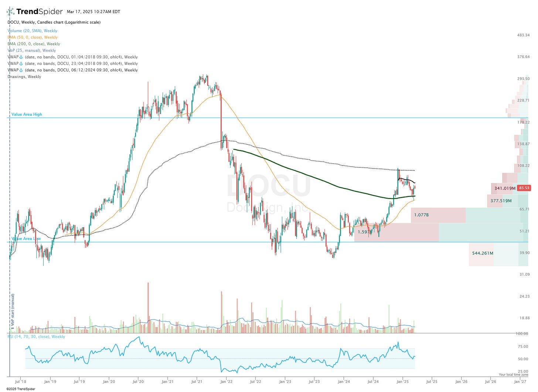Image resolution: width=538 pixels, height=392 pixels.
Task: Click the Jan '25 date axis label
Action: click(402, 382)
